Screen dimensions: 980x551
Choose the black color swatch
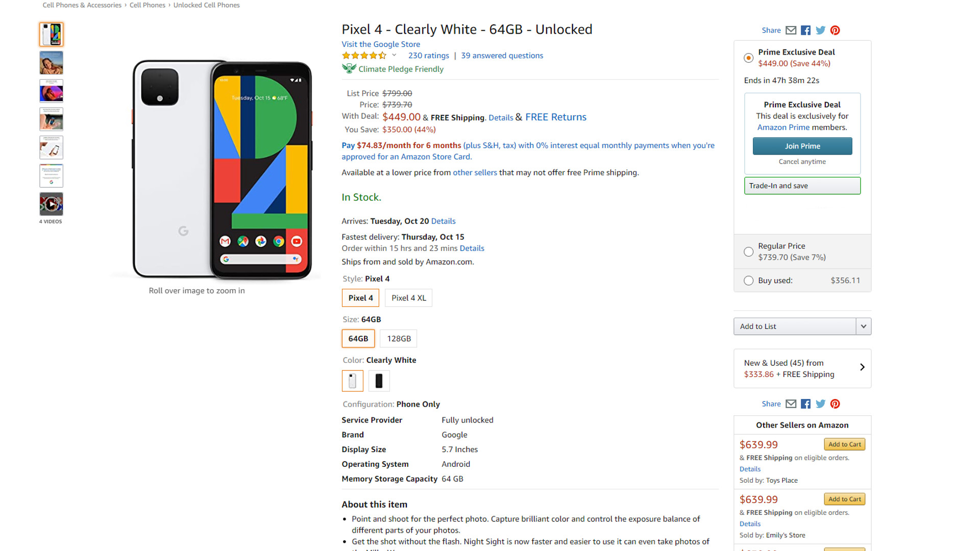(x=379, y=381)
